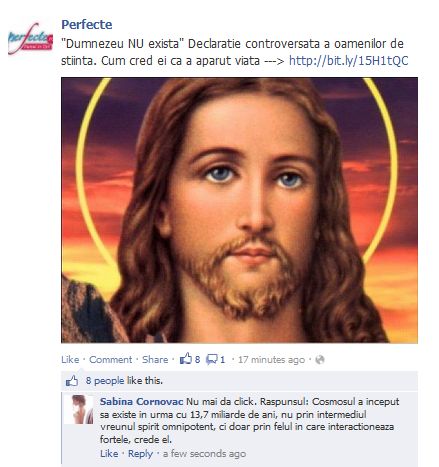Open the bit.ly/15H1tQC link

coord(348,61)
